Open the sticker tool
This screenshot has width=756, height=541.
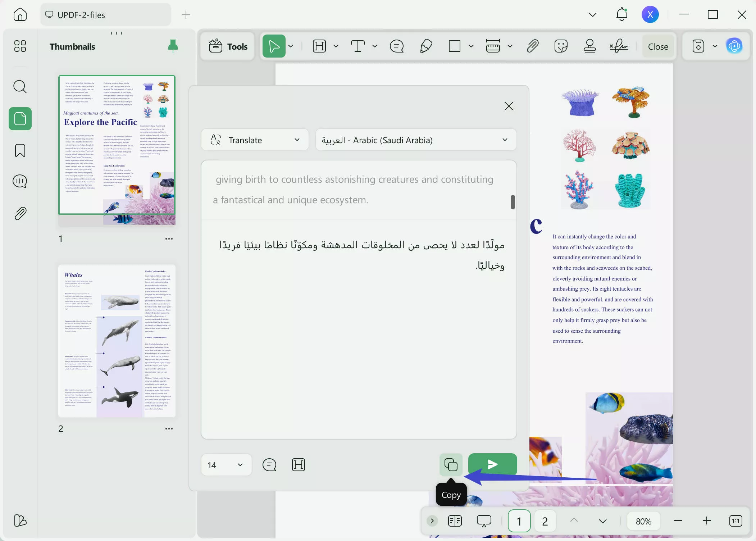pos(561,46)
